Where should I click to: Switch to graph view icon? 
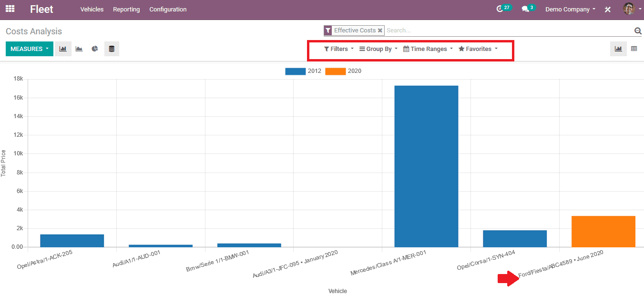[x=618, y=49]
